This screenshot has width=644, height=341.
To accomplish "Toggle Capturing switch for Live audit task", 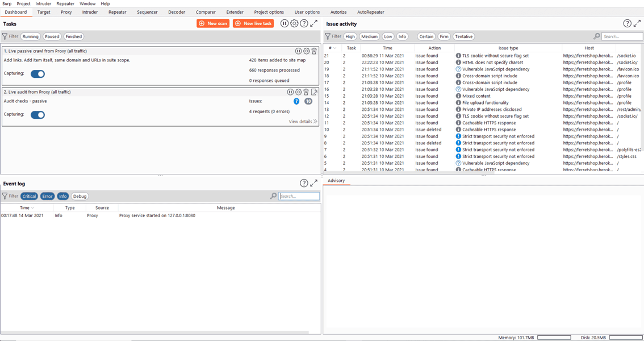I will (x=38, y=115).
